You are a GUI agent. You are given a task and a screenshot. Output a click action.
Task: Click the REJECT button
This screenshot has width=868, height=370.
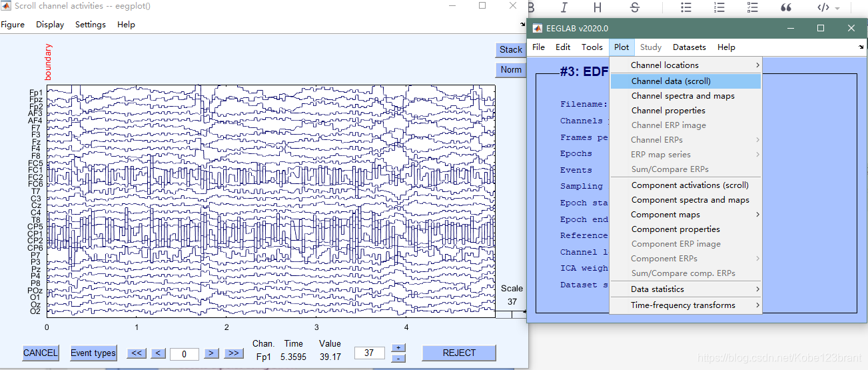tap(459, 353)
